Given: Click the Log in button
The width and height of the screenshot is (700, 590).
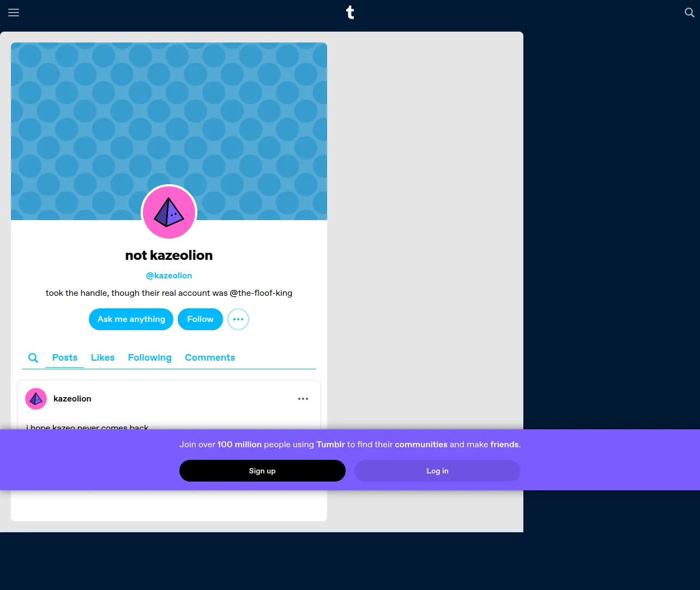Looking at the screenshot, I should (x=437, y=471).
